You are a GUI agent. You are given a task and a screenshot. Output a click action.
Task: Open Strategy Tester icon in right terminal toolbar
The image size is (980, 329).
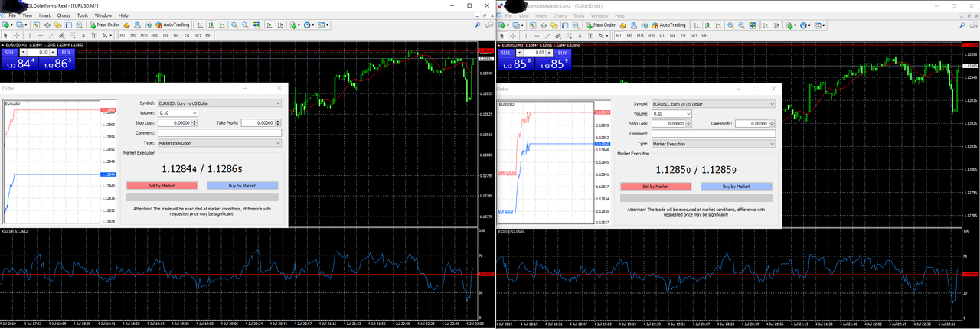click(x=576, y=24)
